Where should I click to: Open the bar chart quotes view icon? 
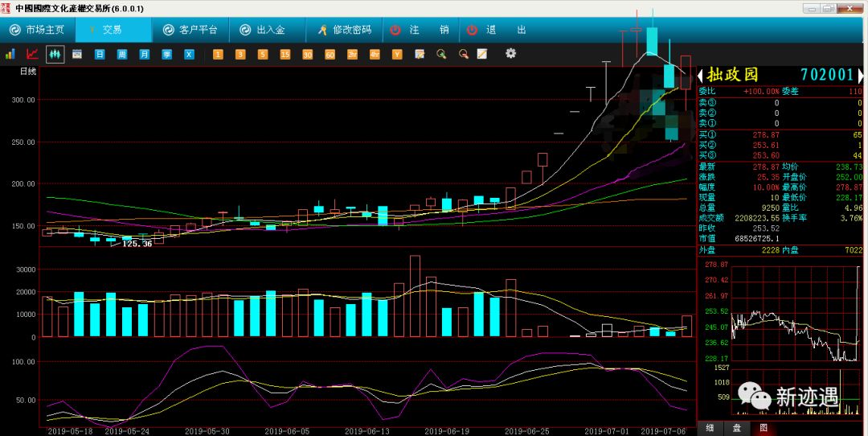(x=10, y=54)
